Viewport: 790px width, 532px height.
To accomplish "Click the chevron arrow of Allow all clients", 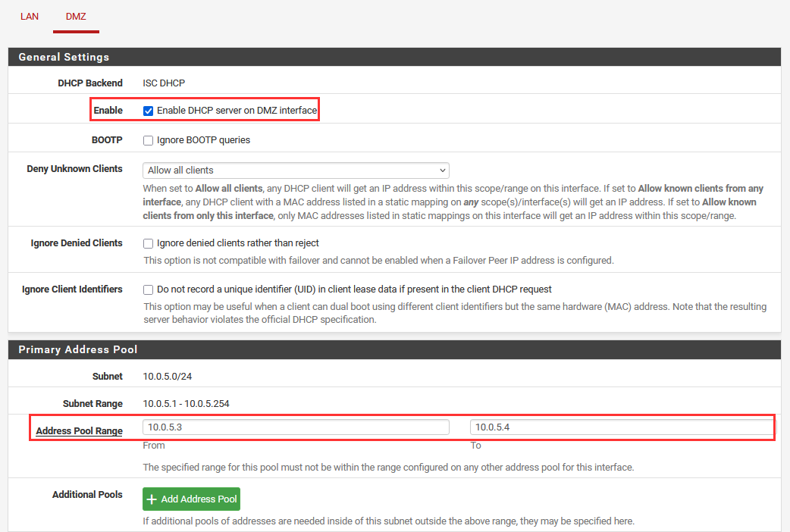I will (x=441, y=171).
